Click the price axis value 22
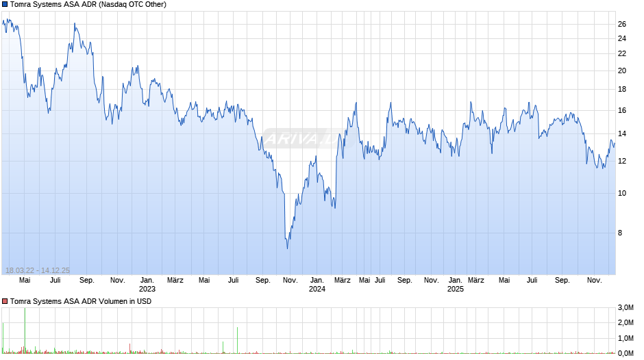Screen dimensions: 644x360 point(622,54)
